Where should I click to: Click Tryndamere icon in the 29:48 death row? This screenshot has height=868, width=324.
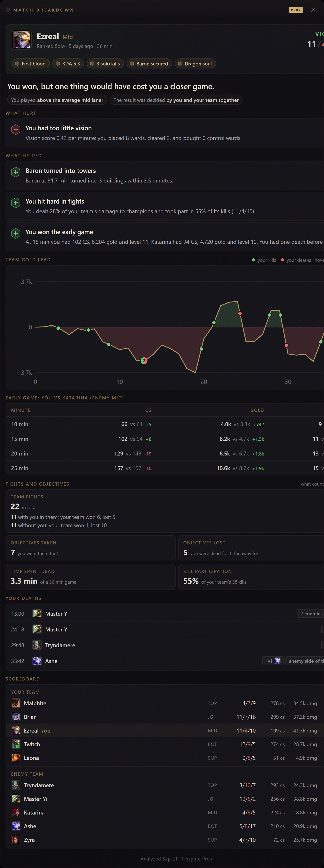pos(37,645)
